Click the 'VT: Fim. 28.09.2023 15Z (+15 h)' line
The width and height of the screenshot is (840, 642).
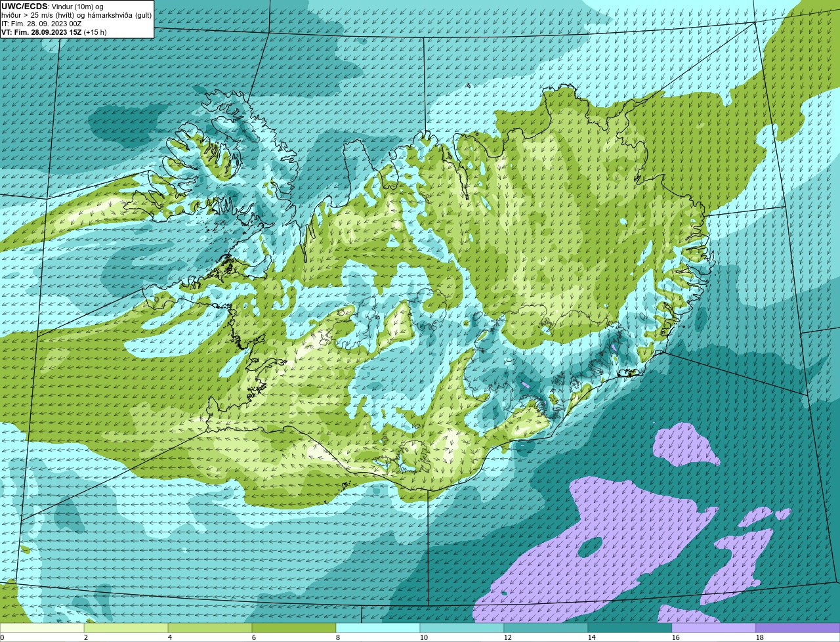pyautogui.click(x=54, y=32)
